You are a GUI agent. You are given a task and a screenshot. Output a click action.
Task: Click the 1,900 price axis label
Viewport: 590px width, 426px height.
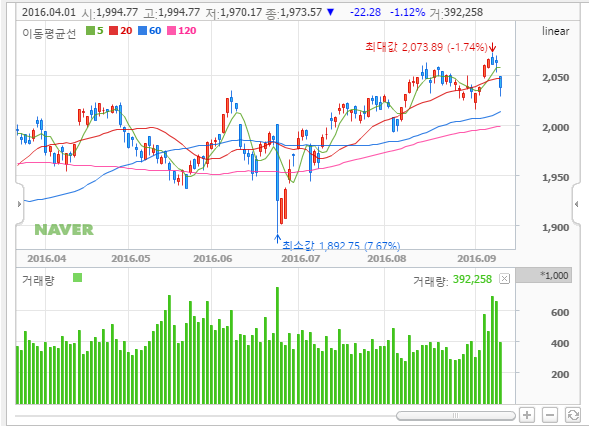click(555, 228)
